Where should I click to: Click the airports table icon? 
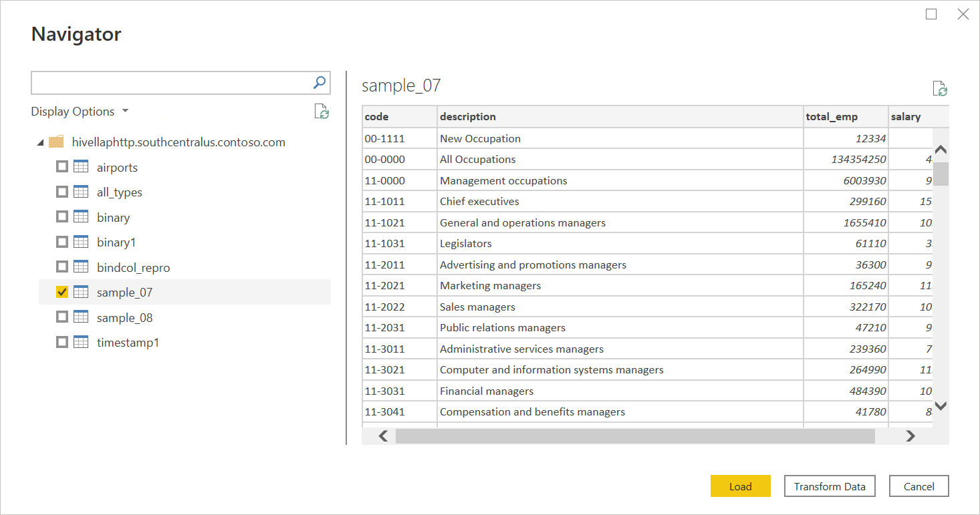81,167
